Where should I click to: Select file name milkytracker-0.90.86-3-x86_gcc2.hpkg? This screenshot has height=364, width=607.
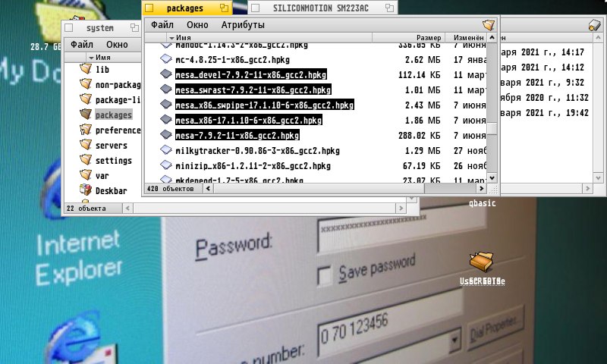click(257, 150)
